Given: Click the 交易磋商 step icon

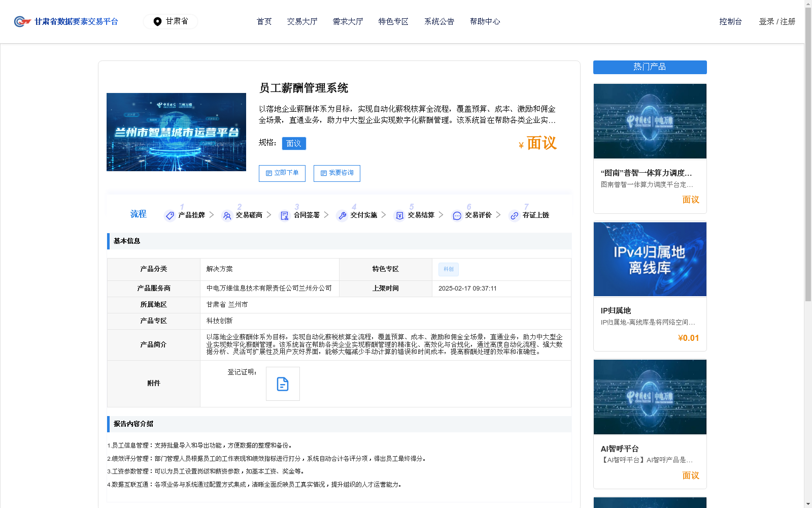Looking at the screenshot, I should click(227, 215).
